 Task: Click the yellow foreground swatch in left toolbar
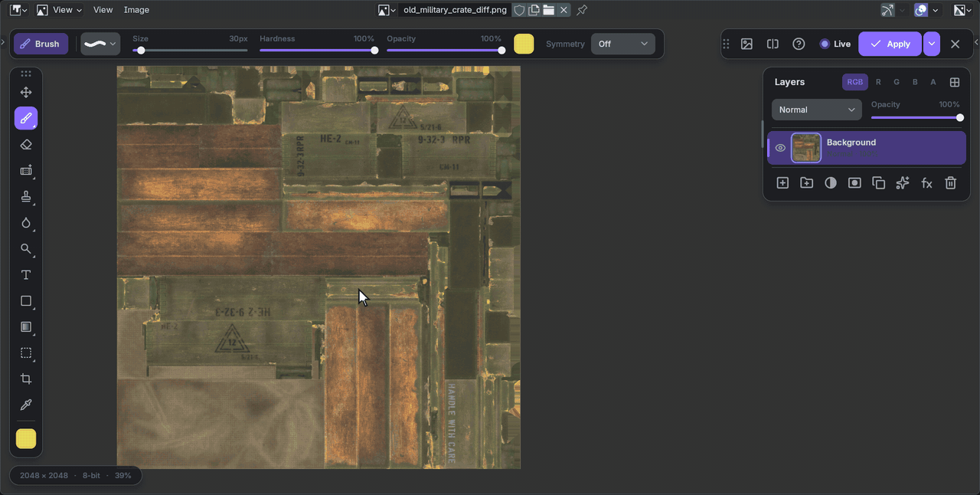tap(26, 439)
